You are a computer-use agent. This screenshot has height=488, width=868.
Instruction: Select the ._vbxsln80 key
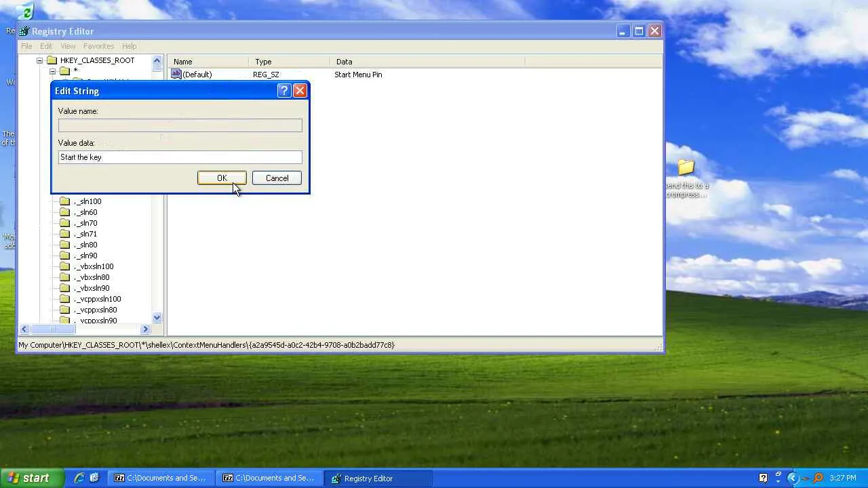tap(92, 277)
